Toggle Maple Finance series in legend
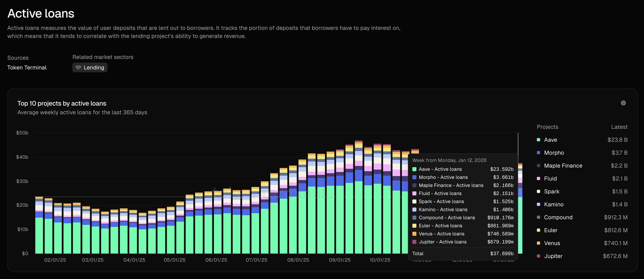This screenshot has height=279, width=644. tap(563, 166)
